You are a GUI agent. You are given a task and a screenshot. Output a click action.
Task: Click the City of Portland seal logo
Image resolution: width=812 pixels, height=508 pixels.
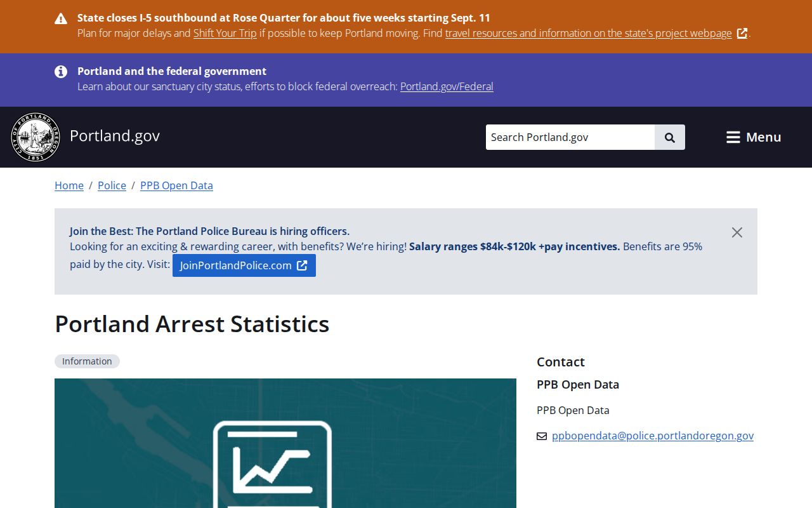(36, 137)
